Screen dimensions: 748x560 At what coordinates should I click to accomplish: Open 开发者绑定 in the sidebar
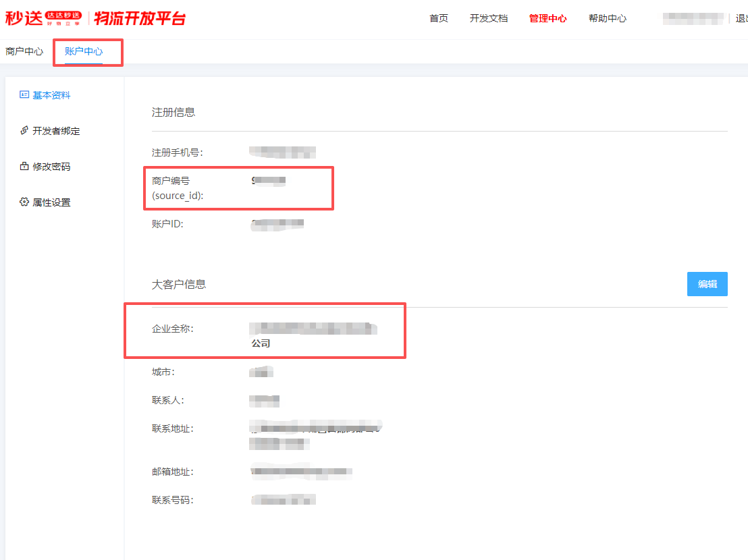pos(56,131)
